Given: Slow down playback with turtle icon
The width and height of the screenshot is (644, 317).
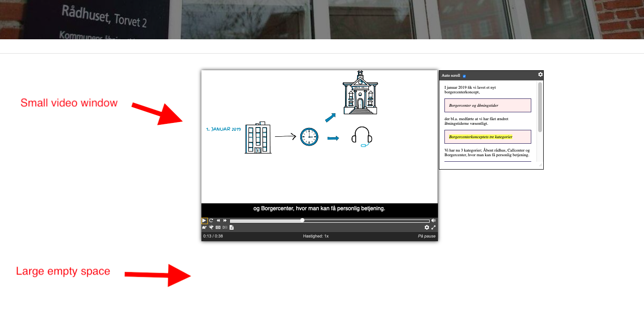Looking at the screenshot, I should pos(204,227).
